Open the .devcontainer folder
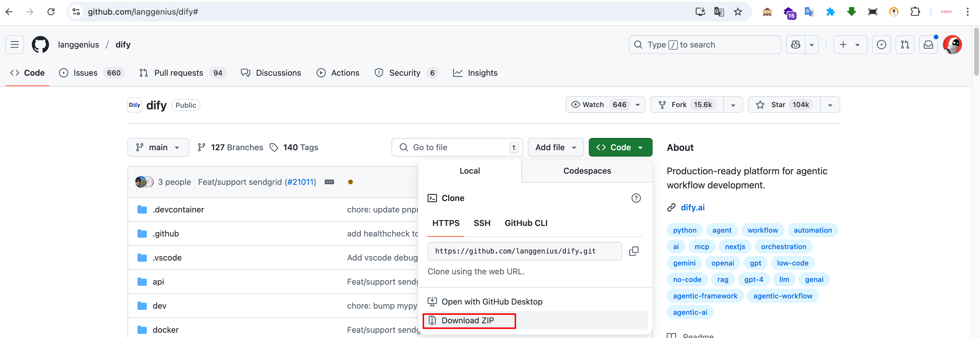This screenshot has width=980, height=338. (x=178, y=209)
